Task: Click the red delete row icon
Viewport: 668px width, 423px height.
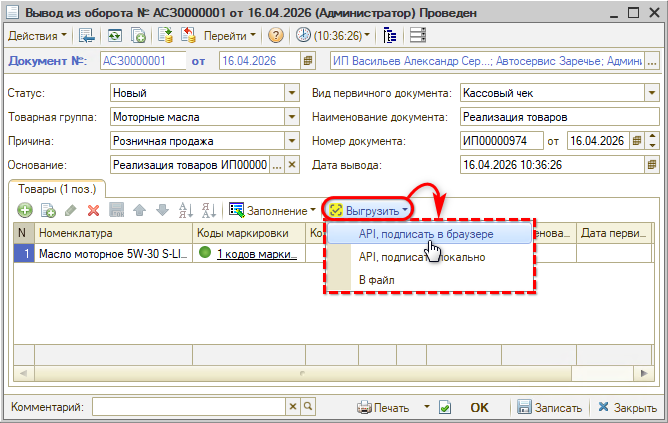Action: pyautogui.click(x=93, y=210)
